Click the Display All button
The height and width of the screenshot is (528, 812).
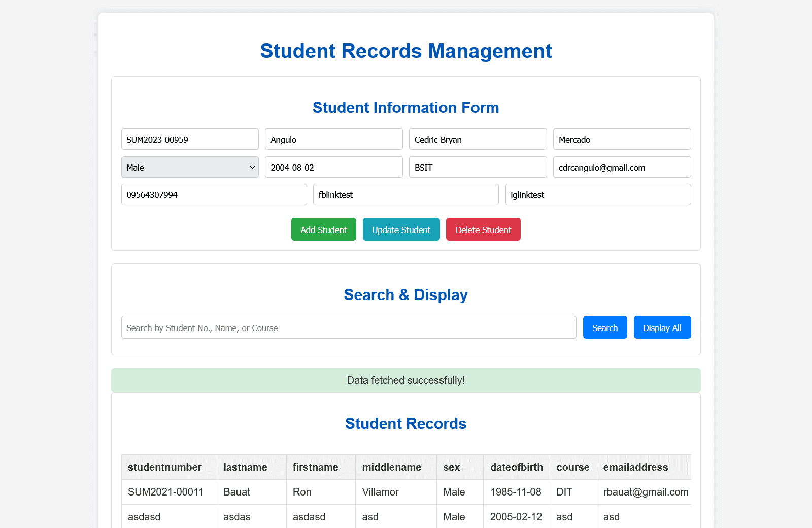[x=662, y=327]
